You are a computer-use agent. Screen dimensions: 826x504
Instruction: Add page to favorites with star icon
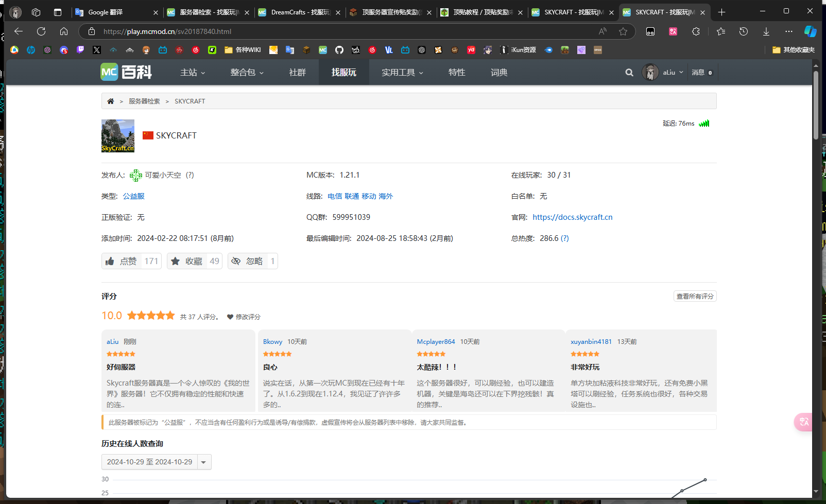(623, 31)
